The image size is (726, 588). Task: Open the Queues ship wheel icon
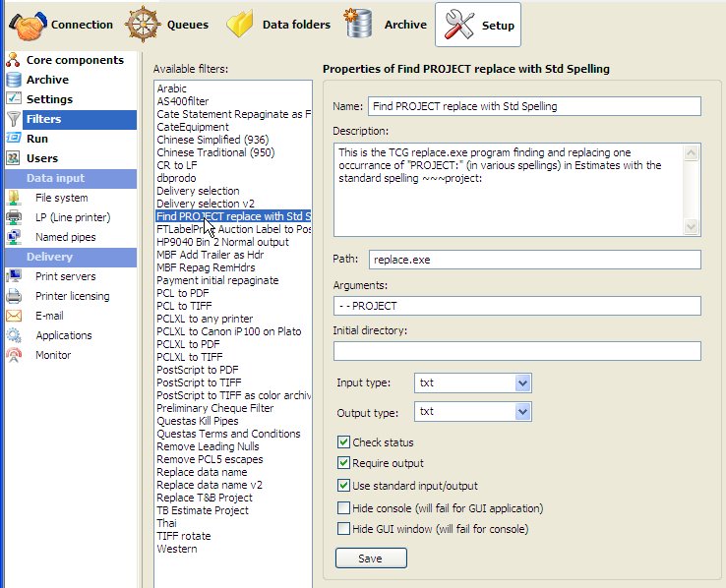pyautogui.click(x=144, y=25)
